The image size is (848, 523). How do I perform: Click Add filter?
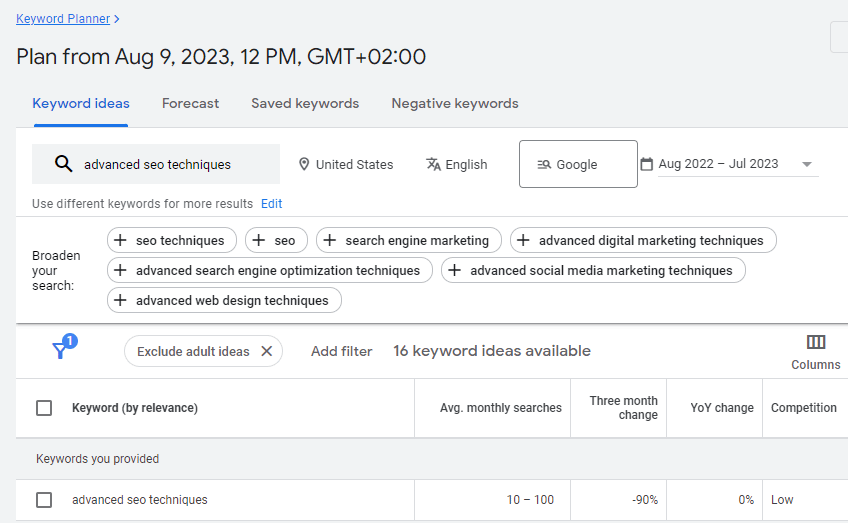(x=341, y=351)
